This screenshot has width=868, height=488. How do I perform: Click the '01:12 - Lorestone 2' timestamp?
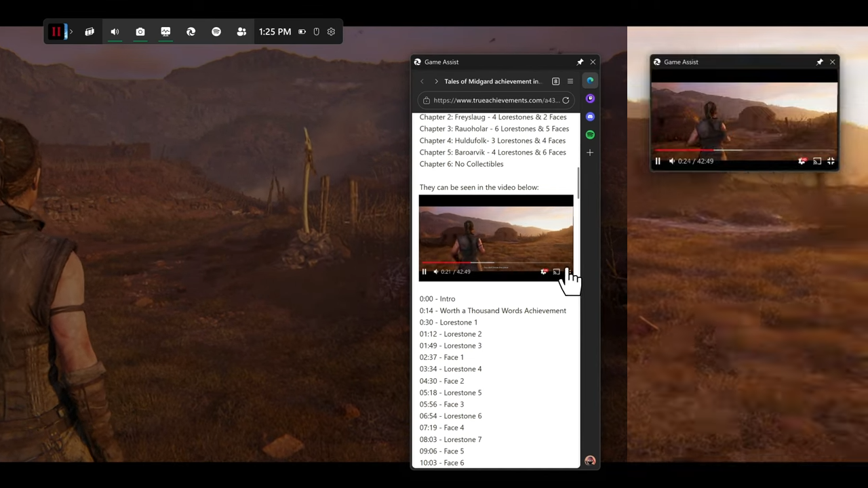[x=450, y=334]
